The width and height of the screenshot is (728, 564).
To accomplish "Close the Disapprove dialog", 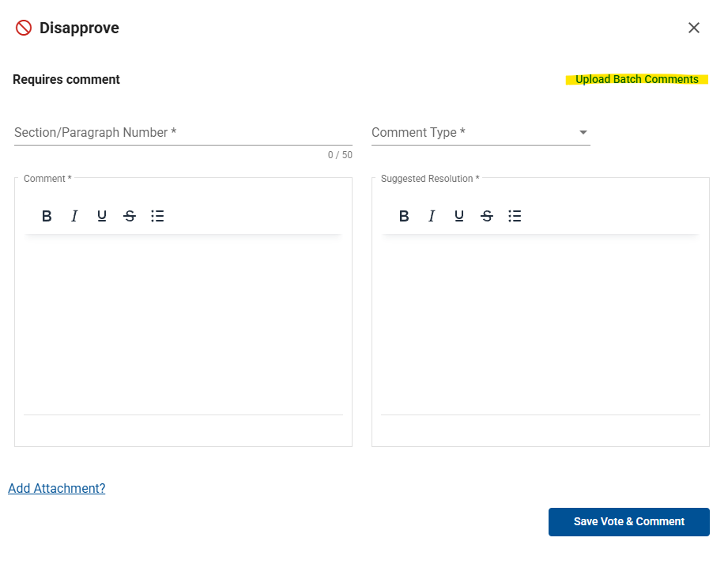I will (694, 28).
